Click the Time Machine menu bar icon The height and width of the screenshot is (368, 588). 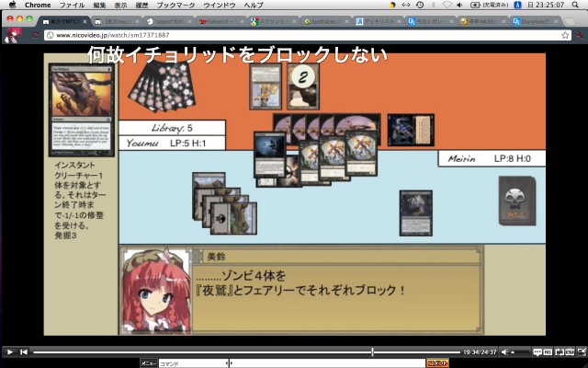[420, 5]
